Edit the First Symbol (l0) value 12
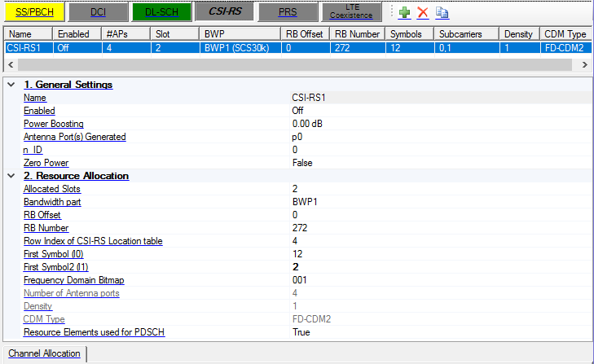594x364 pixels. click(441, 254)
